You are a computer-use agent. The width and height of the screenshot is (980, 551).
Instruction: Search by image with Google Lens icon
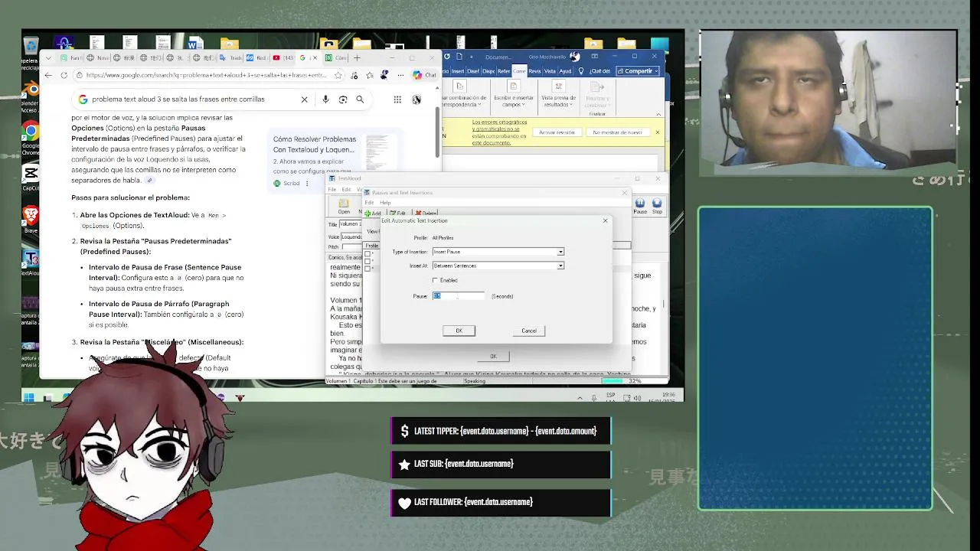343,99
